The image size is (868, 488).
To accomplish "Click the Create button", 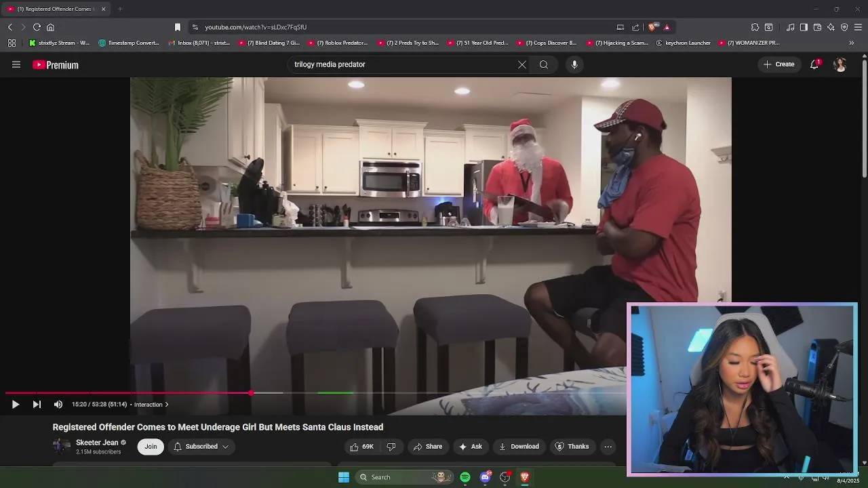I will pyautogui.click(x=778, y=64).
